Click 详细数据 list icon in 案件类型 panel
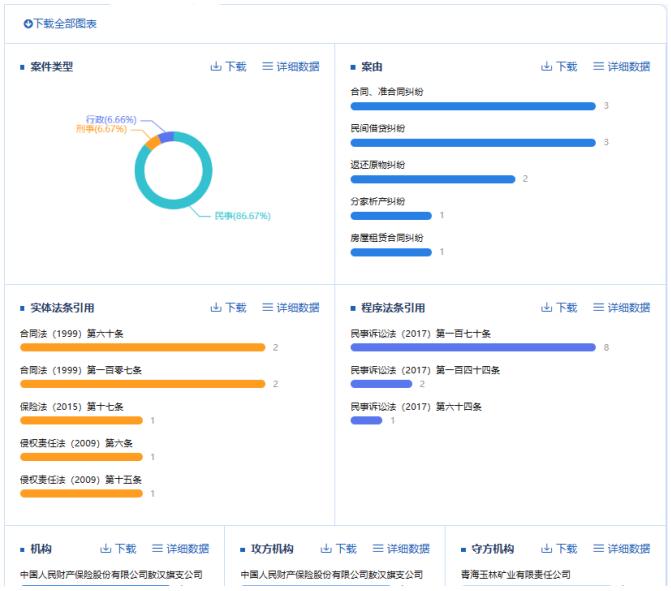The image size is (671, 591). pos(267,67)
